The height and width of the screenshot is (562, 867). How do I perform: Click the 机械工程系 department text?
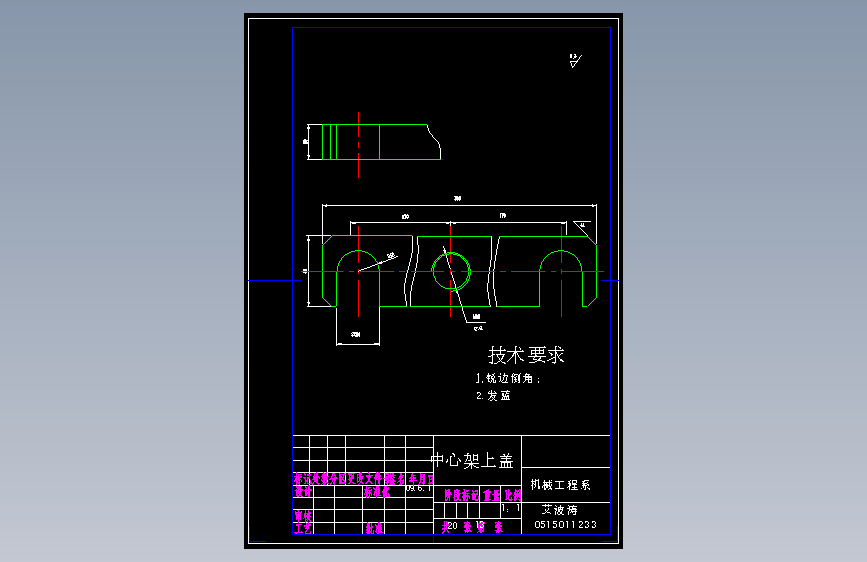click(560, 485)
